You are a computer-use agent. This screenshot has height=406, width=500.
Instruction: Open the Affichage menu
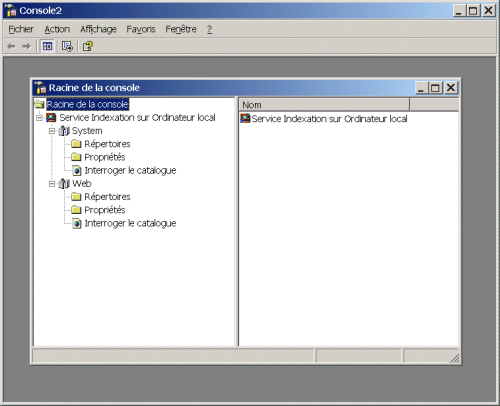pyautogui.click(x=98, y=29)
